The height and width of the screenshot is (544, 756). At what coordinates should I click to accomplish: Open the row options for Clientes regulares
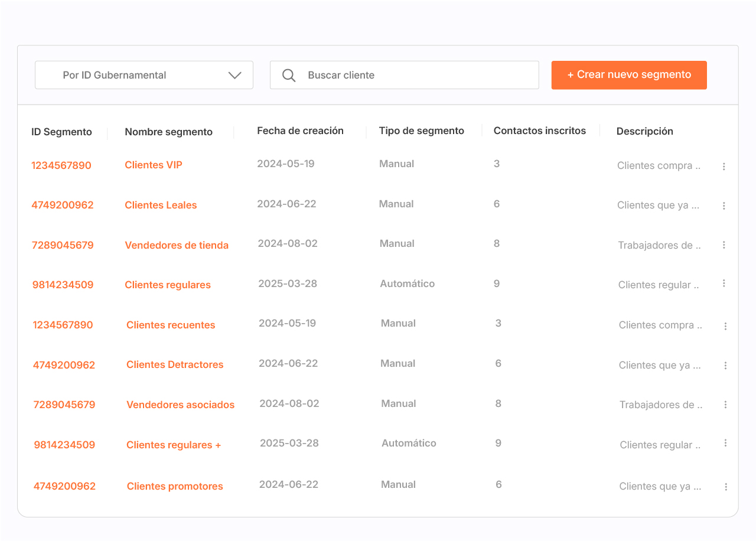tap(724, 284)
